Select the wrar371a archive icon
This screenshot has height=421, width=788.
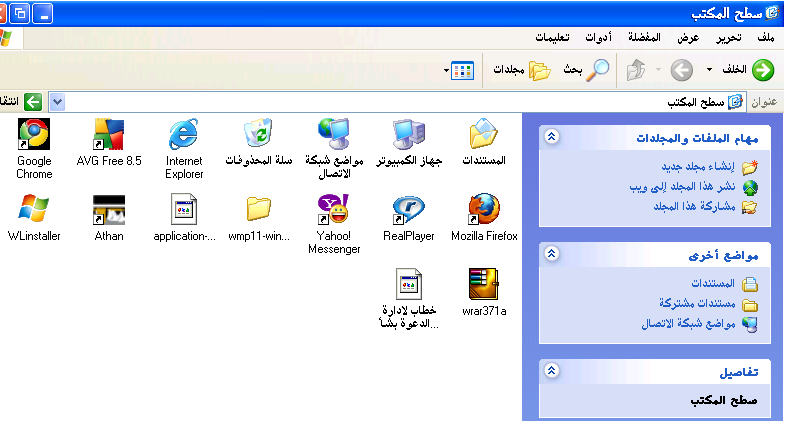483,284
